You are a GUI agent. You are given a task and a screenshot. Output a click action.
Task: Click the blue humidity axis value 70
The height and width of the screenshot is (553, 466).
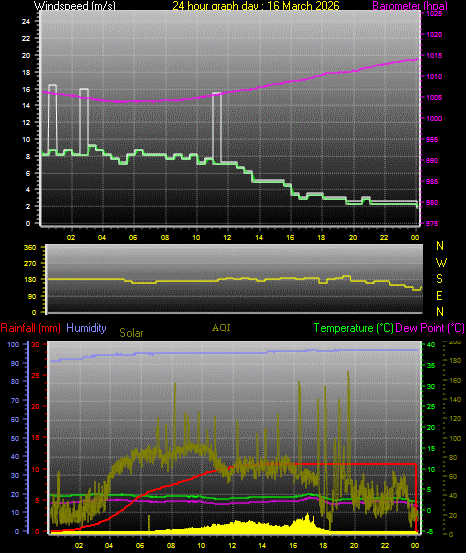(x=15, y=401)
